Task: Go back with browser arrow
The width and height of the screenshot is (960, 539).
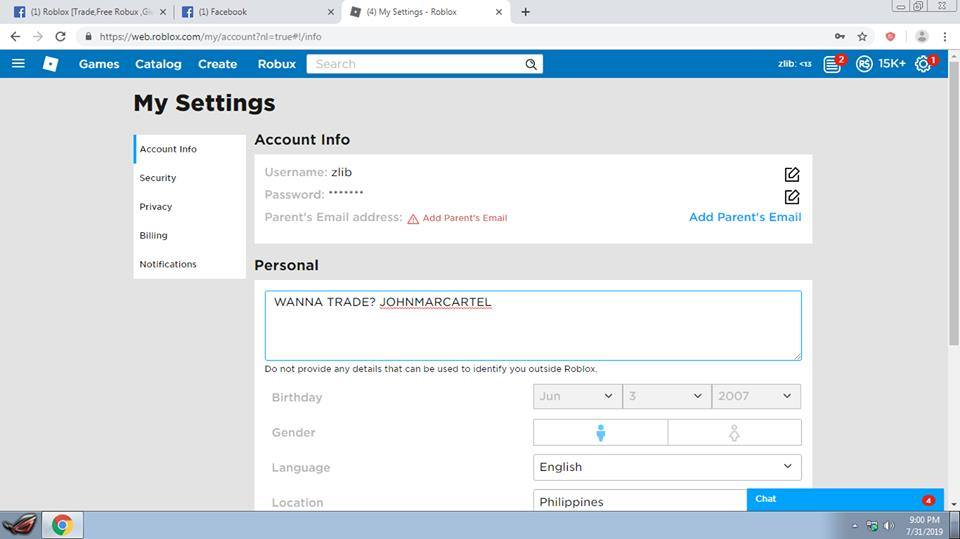Action: click(15, 37)
